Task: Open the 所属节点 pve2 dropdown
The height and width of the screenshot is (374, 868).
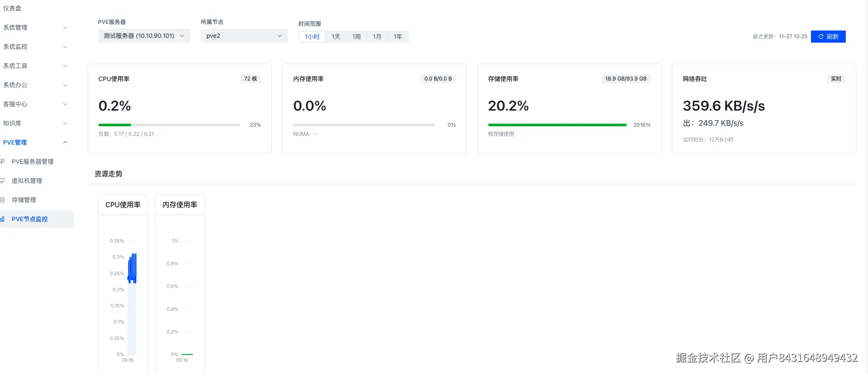Action: (x=244, y=36)
